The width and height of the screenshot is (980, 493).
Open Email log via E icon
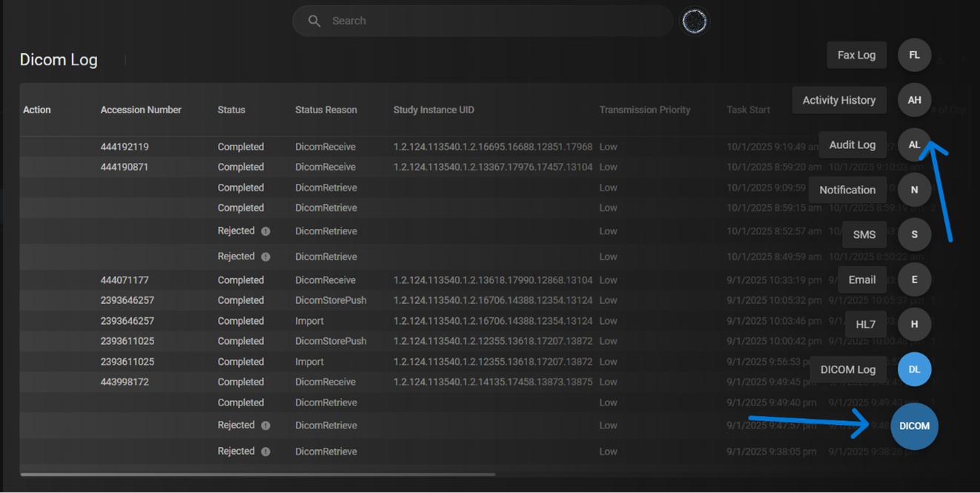click(x=914, y=279)
